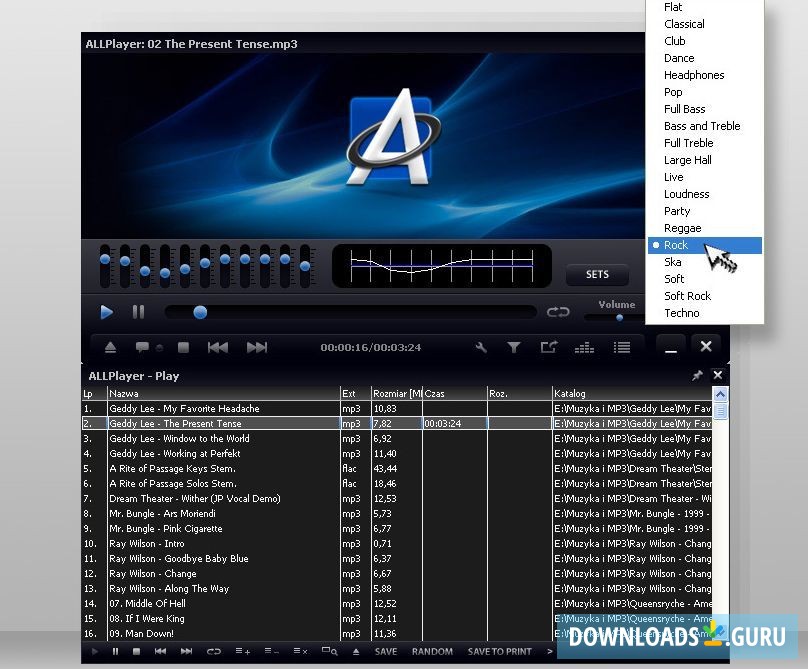Choose the Techno preset
The height and width of the screenshot is (669, 808).
click(x=704, y=313)
